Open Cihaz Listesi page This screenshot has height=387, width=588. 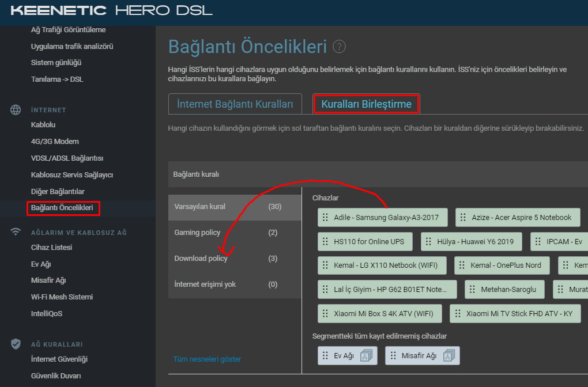point(52,248)
